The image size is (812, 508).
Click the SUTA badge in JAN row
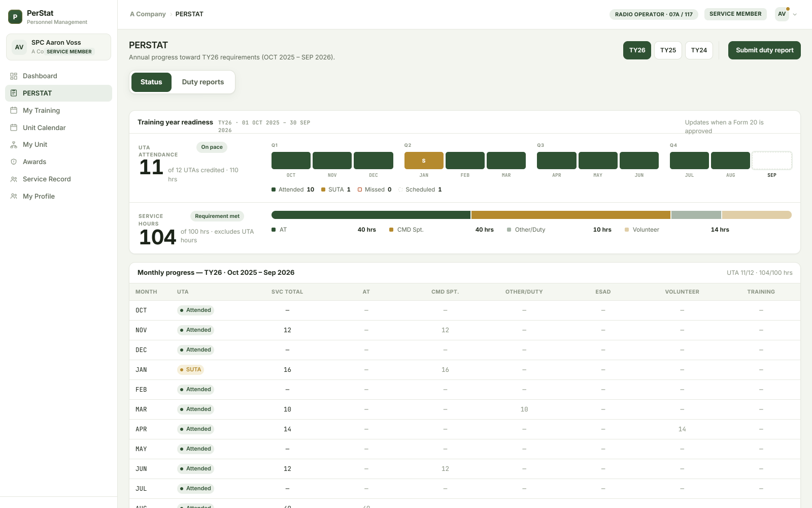(x=190, y=370)
